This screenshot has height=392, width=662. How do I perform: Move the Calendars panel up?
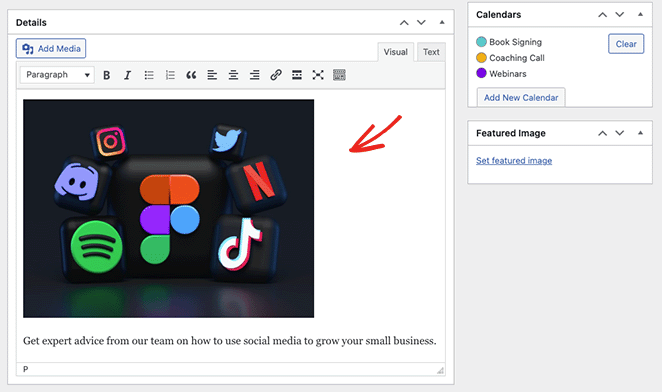(x=602, y=15)
